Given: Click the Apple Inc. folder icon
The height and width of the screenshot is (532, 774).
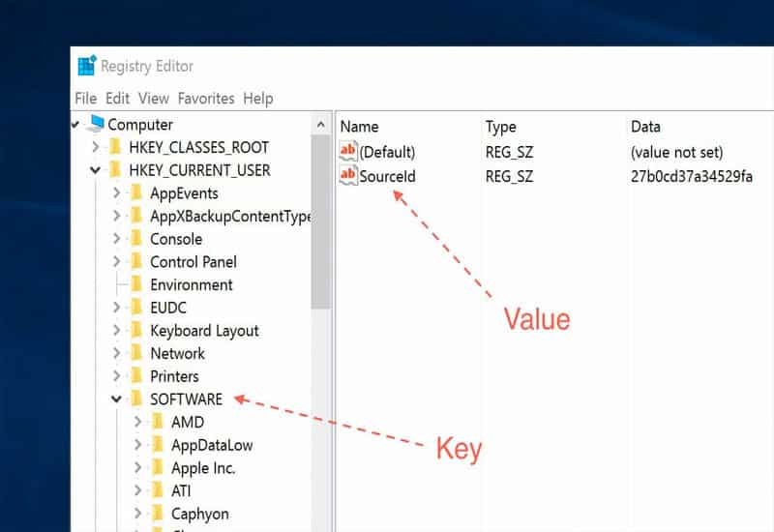Looking at the screenshot, I should pyautogui.click(x=159, y=468).
